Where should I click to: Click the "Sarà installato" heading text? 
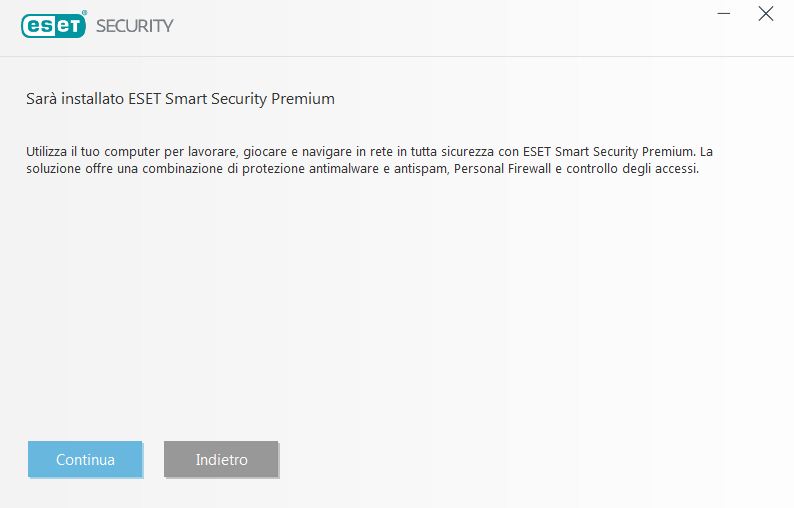75,99
